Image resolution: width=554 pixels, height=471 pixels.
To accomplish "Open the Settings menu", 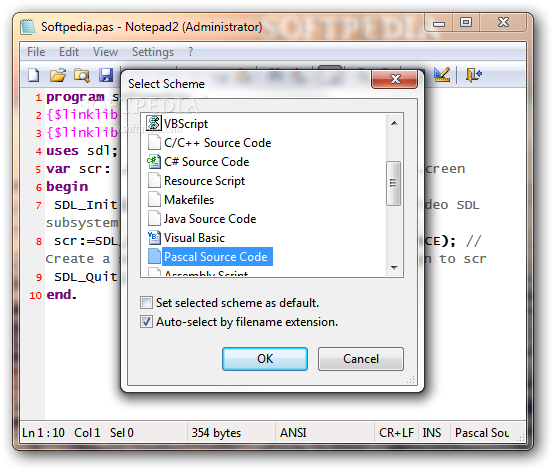I will point(153,52).
